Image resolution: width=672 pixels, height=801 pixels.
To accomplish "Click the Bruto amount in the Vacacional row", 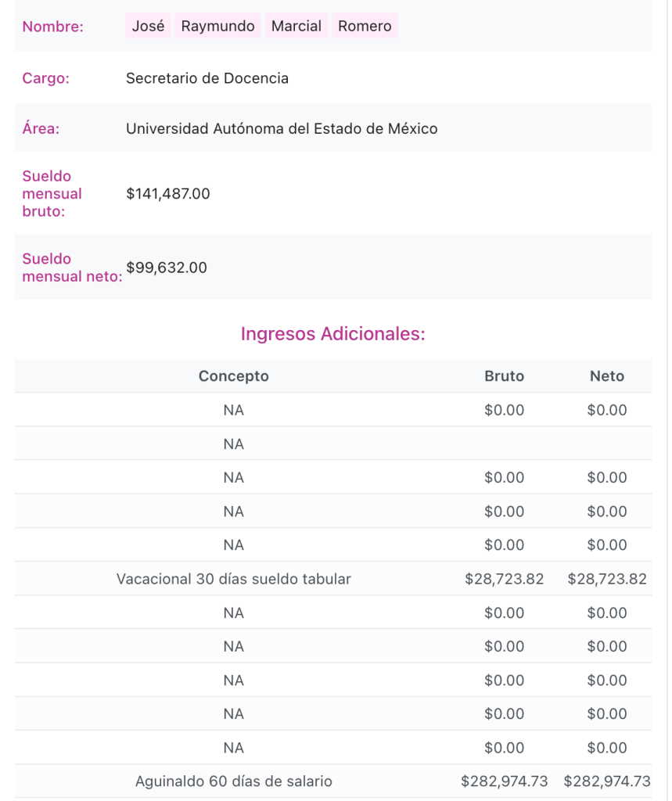I will 504,579.
